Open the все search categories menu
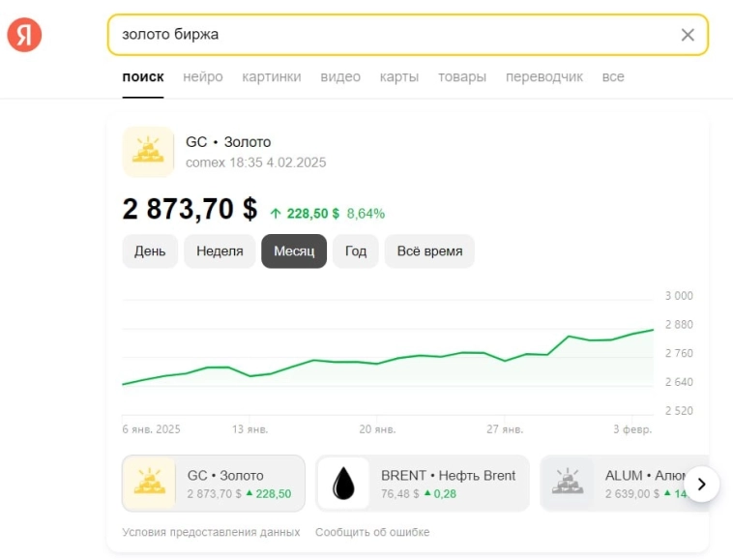The image size is (733, 560). coord(613,76)
